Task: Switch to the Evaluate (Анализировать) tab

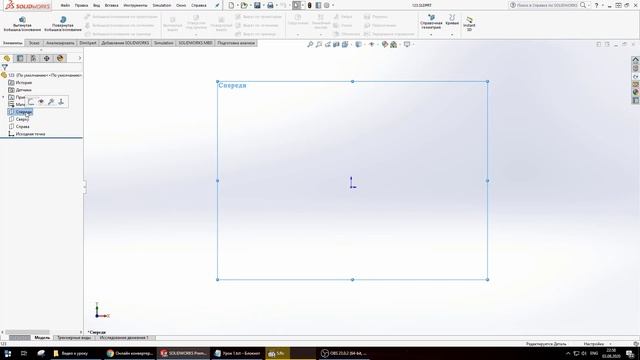Action: (x=60, y=43)
